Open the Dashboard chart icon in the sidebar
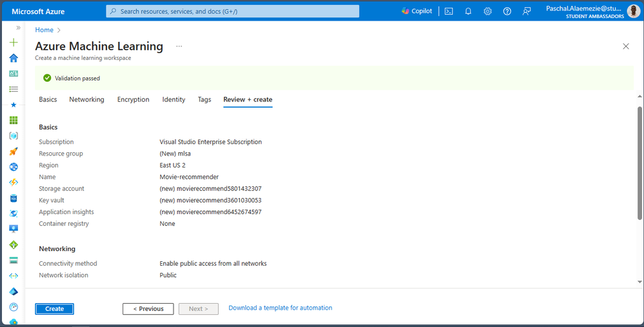Screen dimensions: 644x327 click(x=14, y=74)
